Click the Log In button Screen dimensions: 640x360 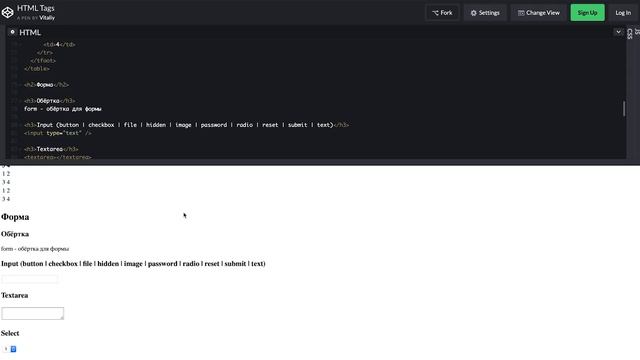click(623, 13)
